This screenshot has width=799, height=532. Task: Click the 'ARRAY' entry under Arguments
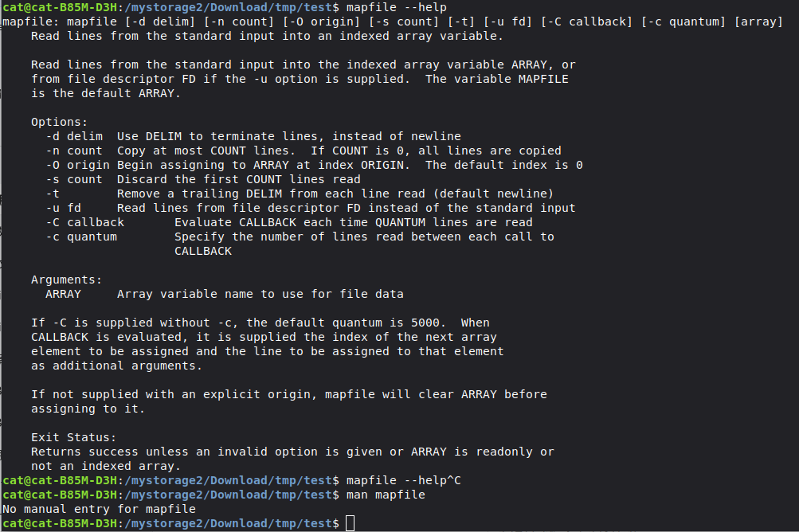click(x=63, y=294)
